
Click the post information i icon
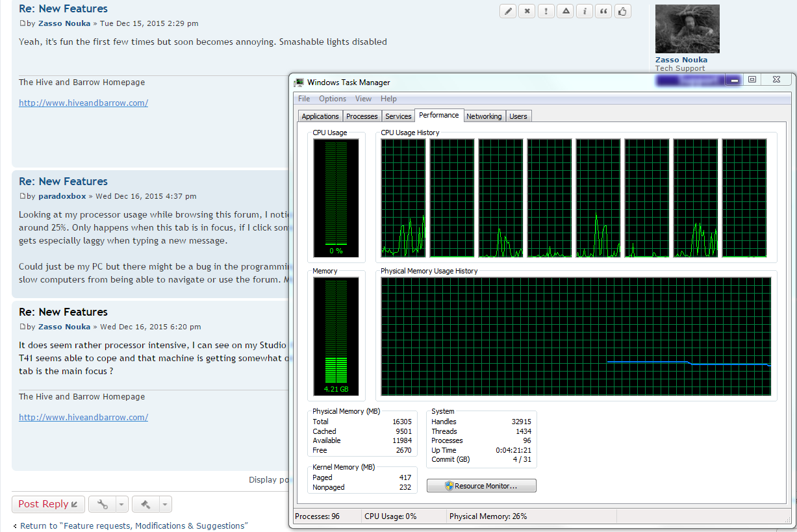pyautogui.click(x=585, y=11)
